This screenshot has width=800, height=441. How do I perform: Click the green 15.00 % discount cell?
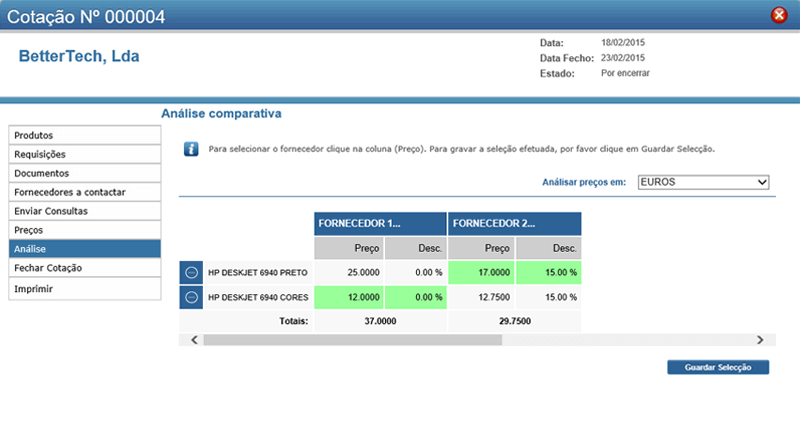pyautogui.click(x=549, y=273)
